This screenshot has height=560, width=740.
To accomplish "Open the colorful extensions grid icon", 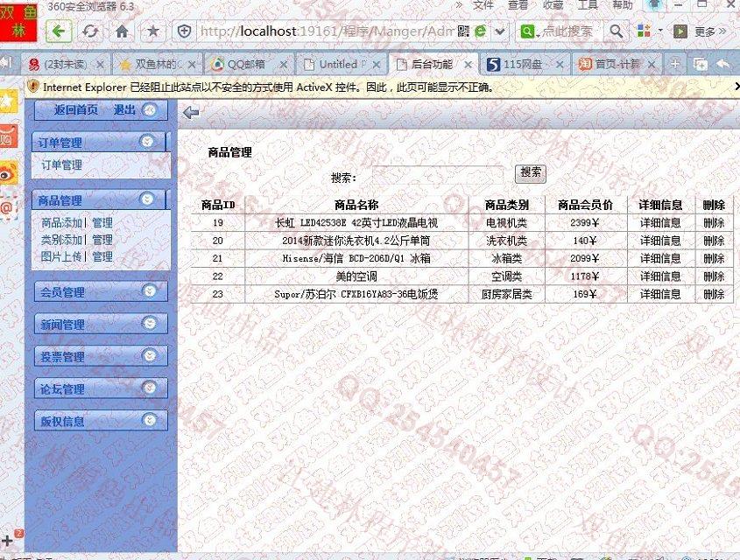I will click(644, 31).
